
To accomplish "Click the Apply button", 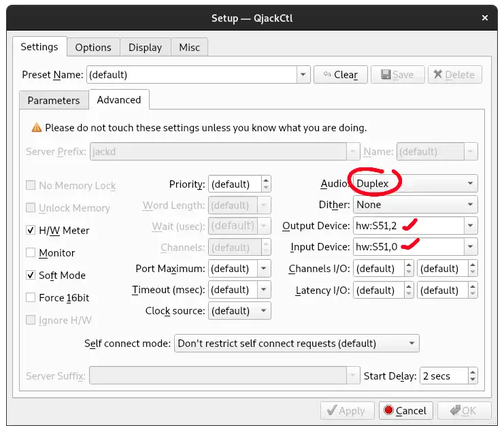I will pyautogui.click(x=348, y=410).
